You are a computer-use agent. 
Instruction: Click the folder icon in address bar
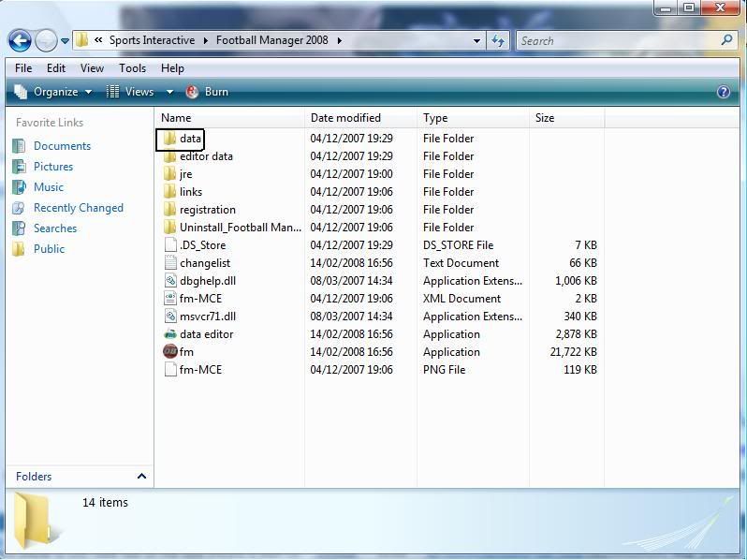[x=82, y=40]
